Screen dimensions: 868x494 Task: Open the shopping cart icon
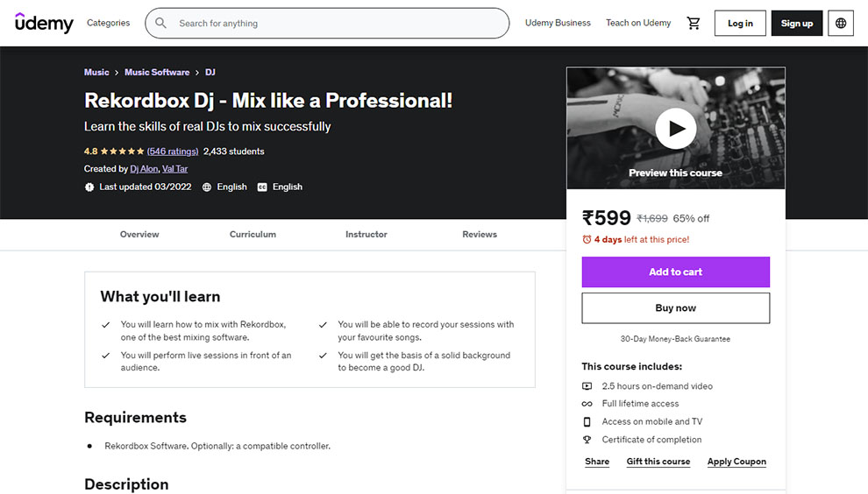tap(693, 23)
